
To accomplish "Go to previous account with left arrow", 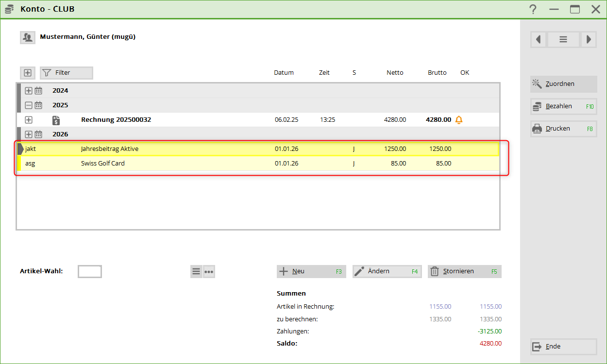I will 538,39.
